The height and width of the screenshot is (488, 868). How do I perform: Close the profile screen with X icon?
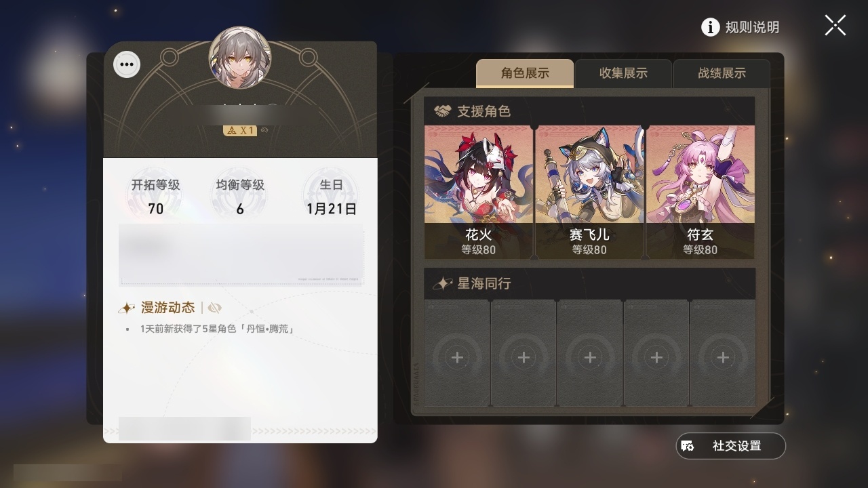pyautogui.click(x=835, y=25)
